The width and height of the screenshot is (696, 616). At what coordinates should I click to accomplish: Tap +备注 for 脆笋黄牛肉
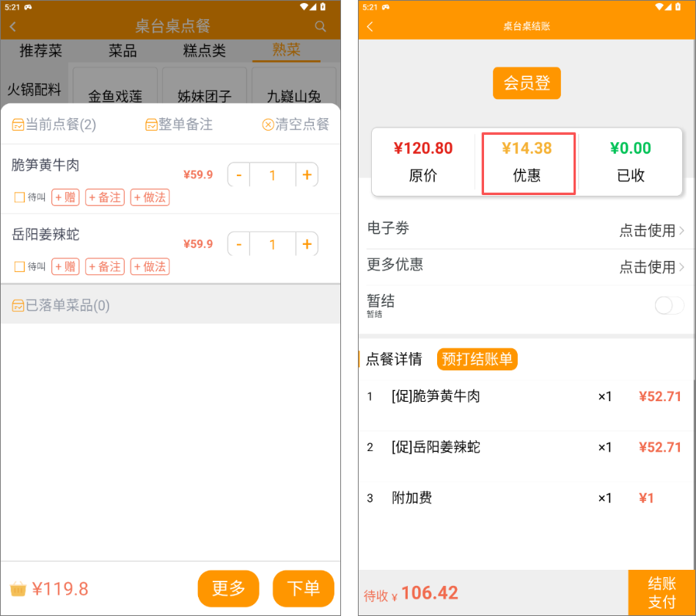pyautogui.click(x=105, y=197)
